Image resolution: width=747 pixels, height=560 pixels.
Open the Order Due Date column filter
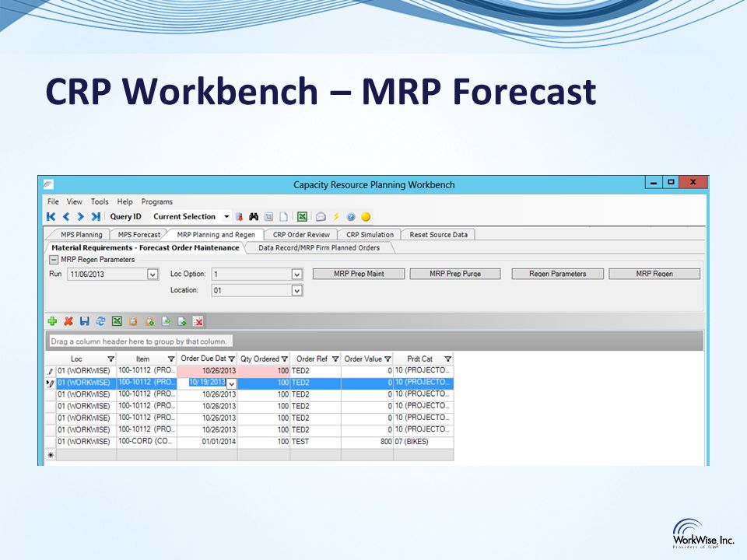tap(232, 359)
